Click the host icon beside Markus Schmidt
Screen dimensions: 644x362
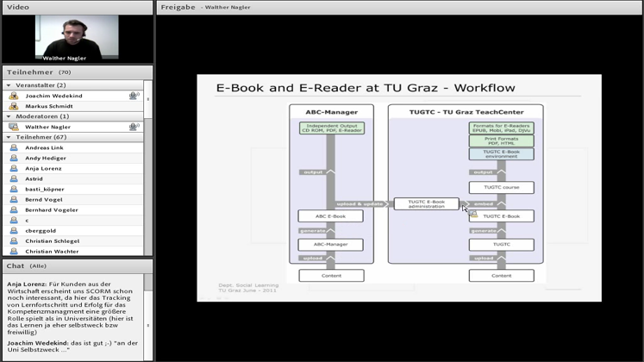(x=13, y=106)
